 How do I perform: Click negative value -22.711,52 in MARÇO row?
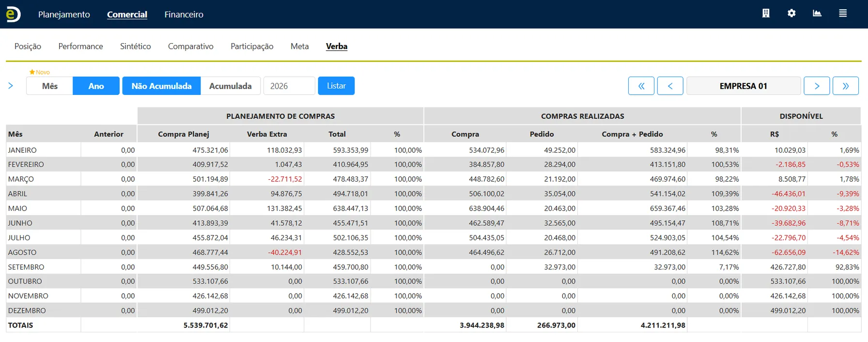(285, 179)
